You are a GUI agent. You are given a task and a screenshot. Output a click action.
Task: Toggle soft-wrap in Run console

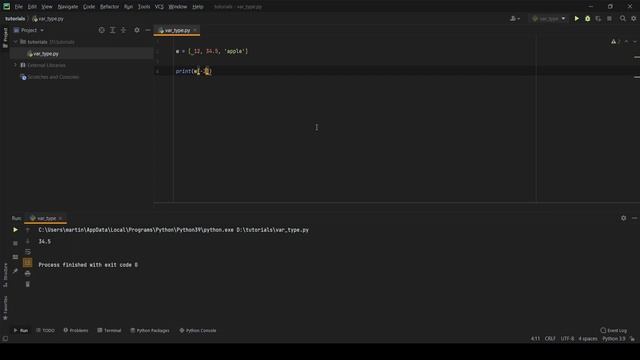pos(28,252)
